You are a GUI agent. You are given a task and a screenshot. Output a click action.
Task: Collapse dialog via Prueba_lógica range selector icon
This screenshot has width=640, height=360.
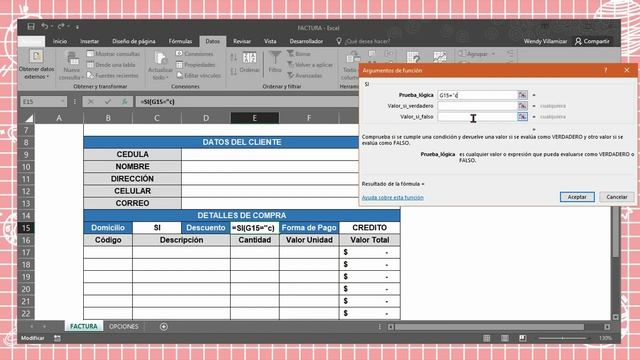coord(522,95)
